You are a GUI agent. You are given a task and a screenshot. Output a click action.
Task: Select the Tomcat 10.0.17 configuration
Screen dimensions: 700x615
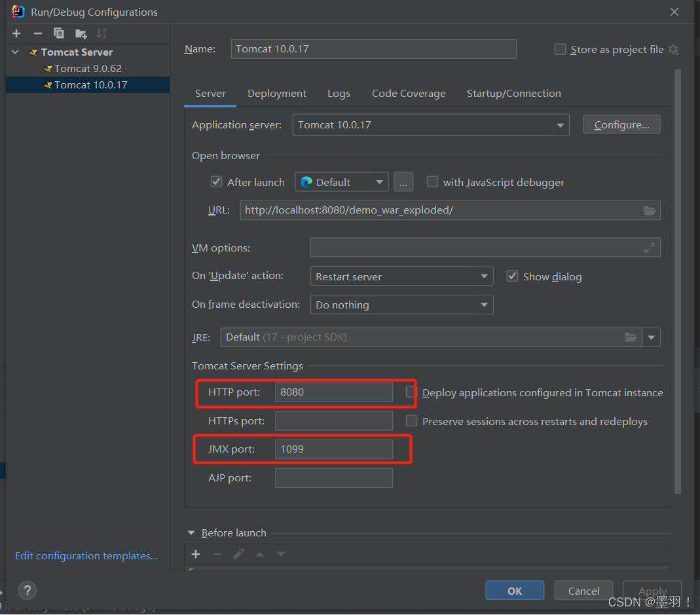pos(88,85)
